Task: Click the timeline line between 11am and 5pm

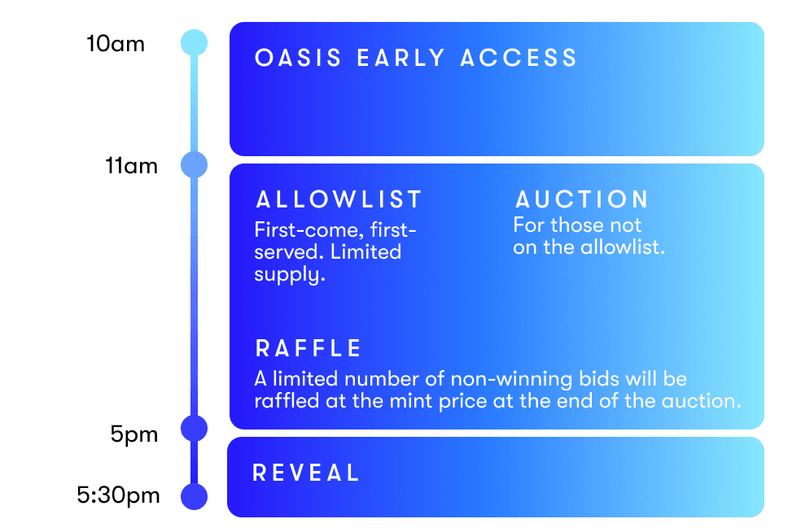Action: (x=194, y=296)
